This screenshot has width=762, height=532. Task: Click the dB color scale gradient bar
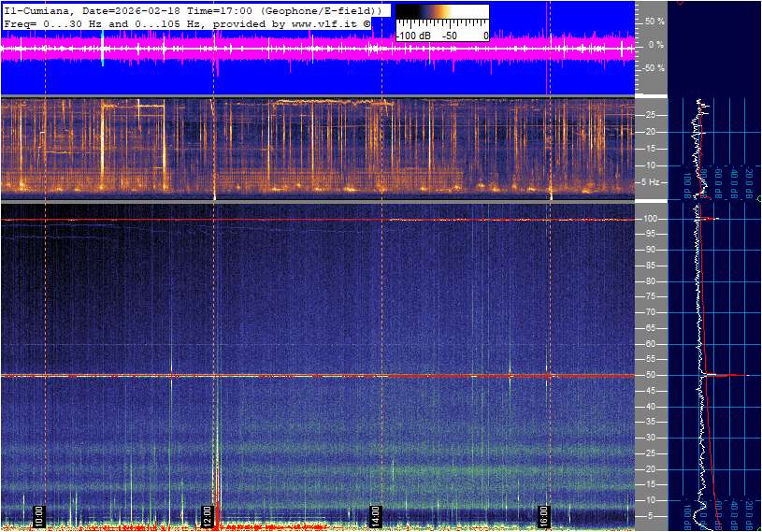click(x=441, y=19)
